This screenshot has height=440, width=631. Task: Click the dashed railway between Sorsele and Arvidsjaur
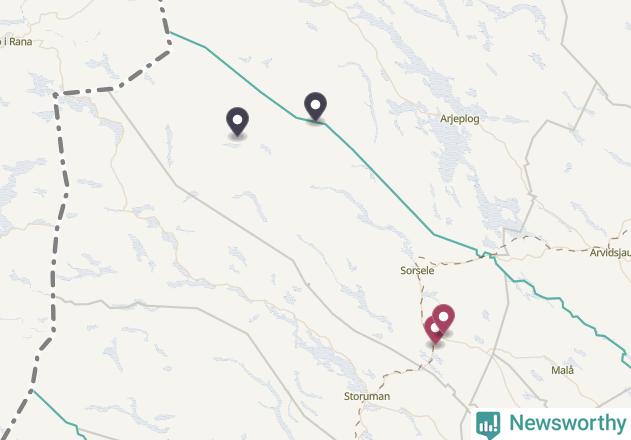tap(523, 240)
